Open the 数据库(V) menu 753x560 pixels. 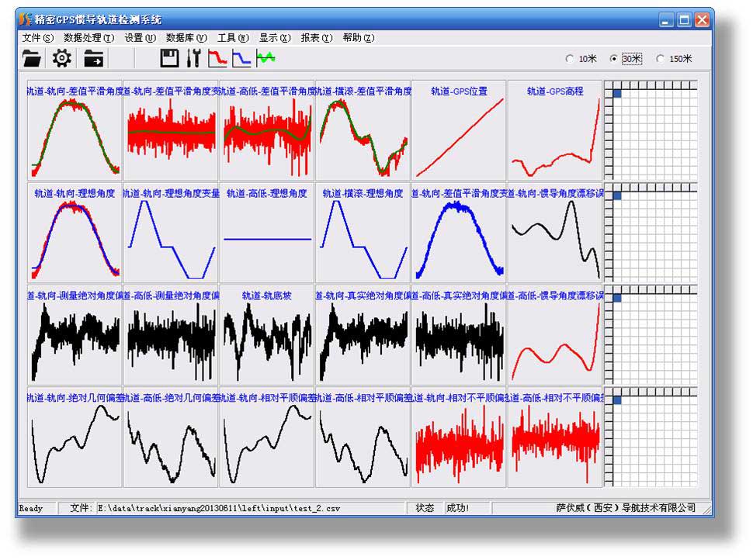coord(186,37)
